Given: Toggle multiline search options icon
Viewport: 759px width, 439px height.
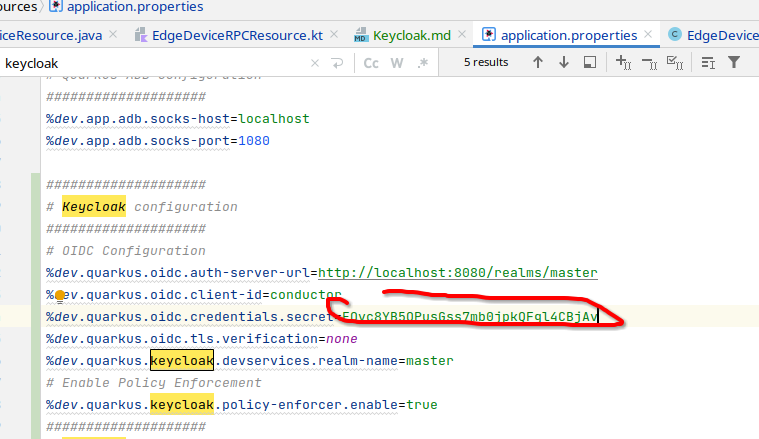Looking at the screenshot, I should (x=708, y=62).
